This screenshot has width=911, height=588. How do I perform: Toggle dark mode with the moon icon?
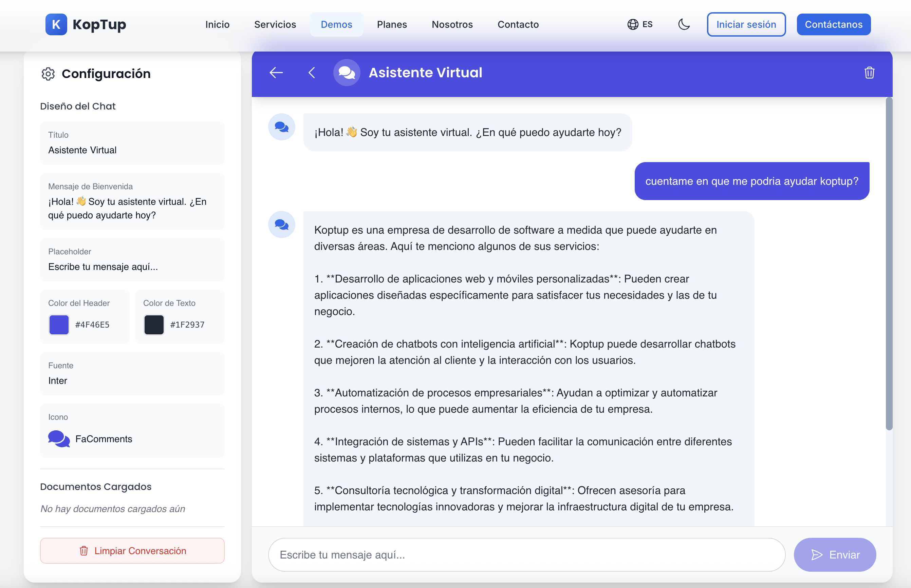click(x=684, y=24)
